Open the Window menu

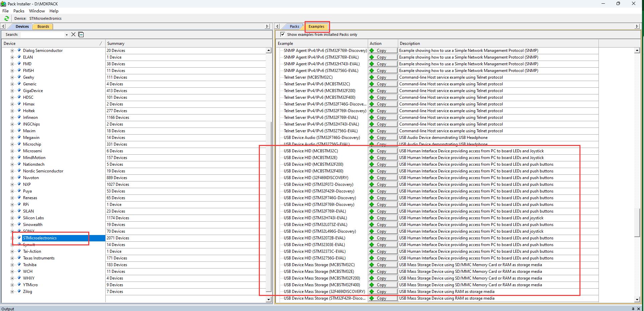coord(37,11)
